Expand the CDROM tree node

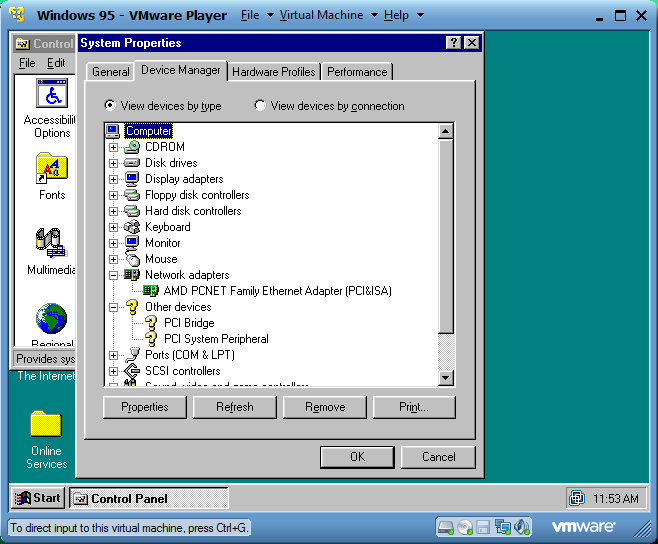point(113,147)
